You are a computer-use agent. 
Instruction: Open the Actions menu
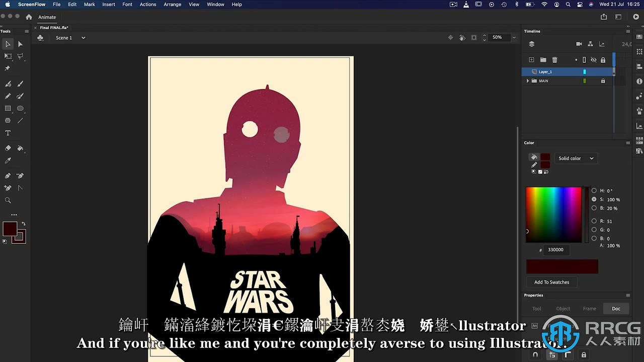pos(148,4)
